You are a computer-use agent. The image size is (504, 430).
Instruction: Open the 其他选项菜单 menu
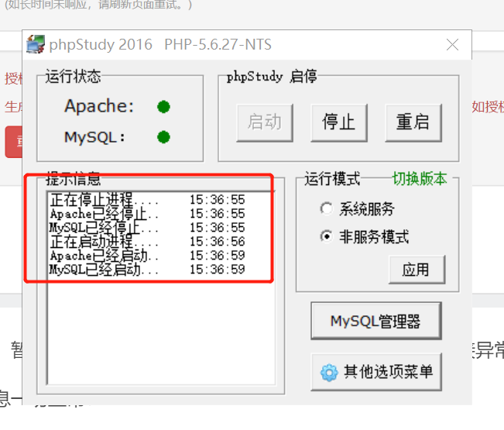376,372
